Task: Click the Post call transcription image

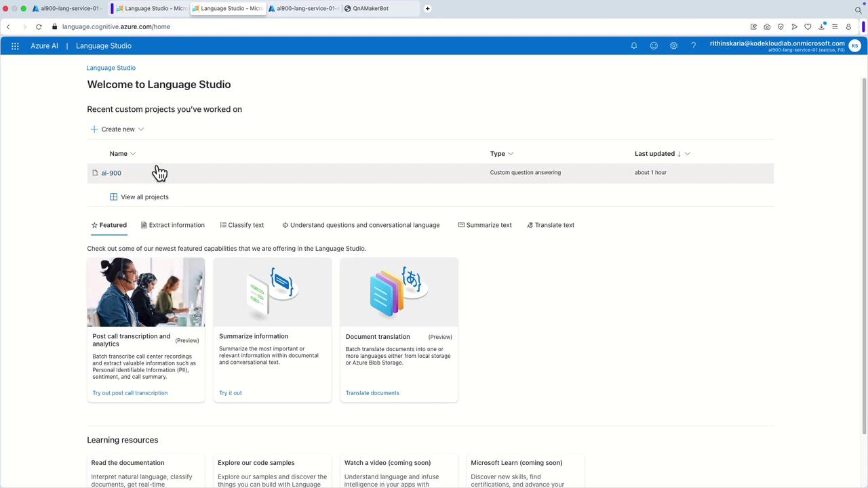Action: (x=146, y=292)
